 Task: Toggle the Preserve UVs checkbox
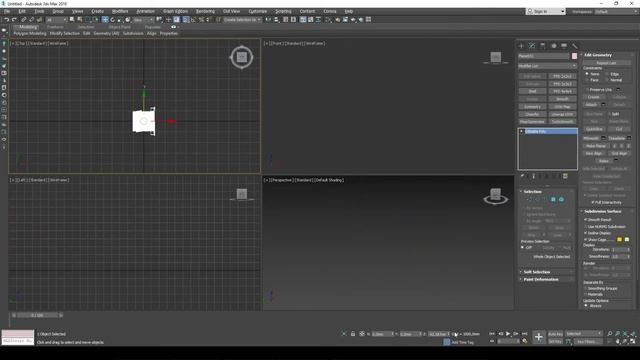click(587, 89)
